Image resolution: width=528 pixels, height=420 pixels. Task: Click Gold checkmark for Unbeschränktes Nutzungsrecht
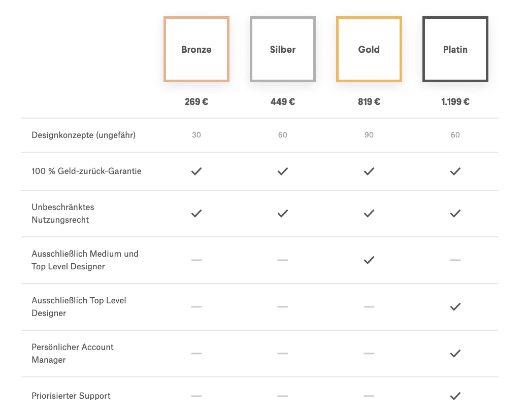369,214
